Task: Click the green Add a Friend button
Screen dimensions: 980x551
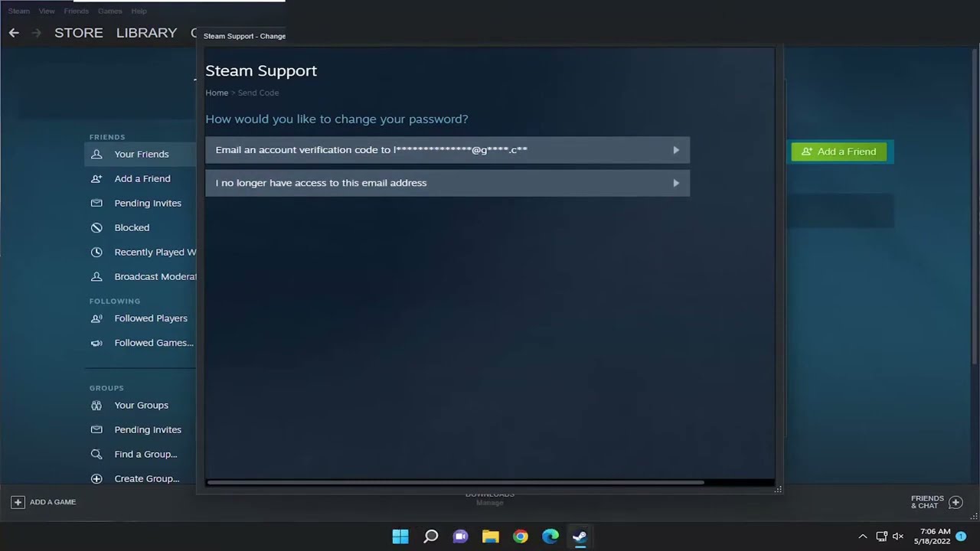Action: coord(839,152)
